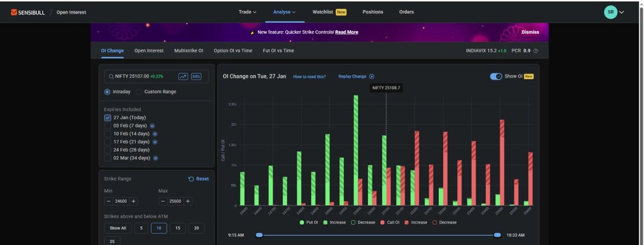This screenshot has width=644, height=245.
Task: Click the Sensibull logo
Action: coord(28,12)
